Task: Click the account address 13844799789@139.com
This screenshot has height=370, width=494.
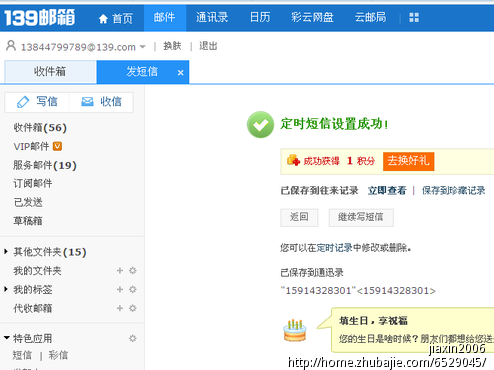Action: tap(78, 47)
